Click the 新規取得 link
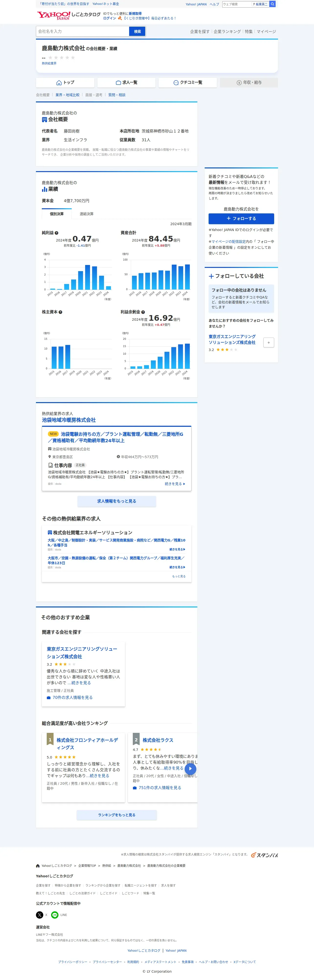Viewport: 314px width, 980px height. pos(135,14)
